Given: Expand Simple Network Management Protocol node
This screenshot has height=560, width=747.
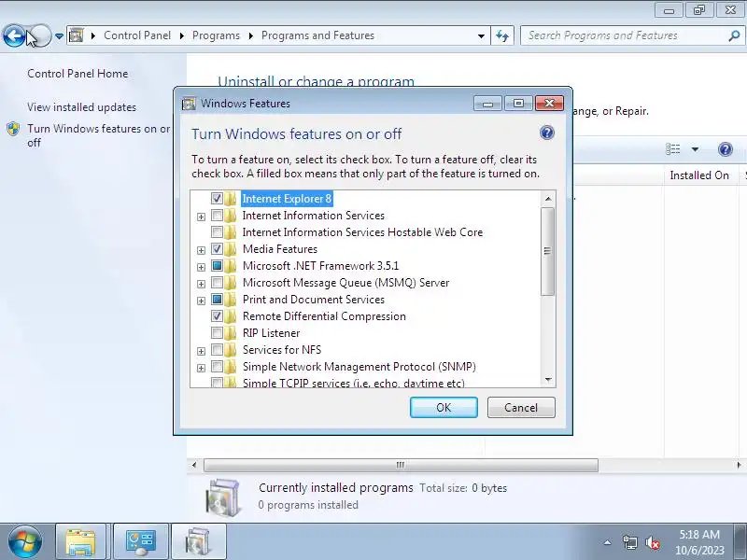Looking at the screenshot, I should (201, 368).
